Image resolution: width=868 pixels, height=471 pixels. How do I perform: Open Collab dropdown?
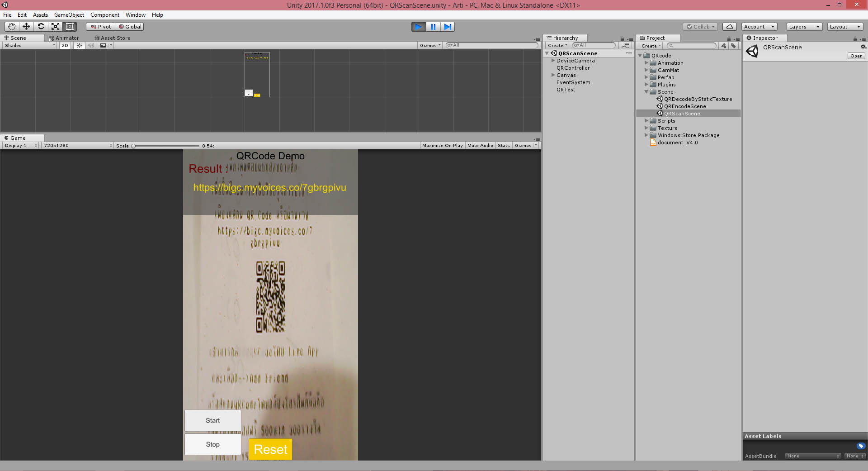pyautogui.click(x=700, y=27)
